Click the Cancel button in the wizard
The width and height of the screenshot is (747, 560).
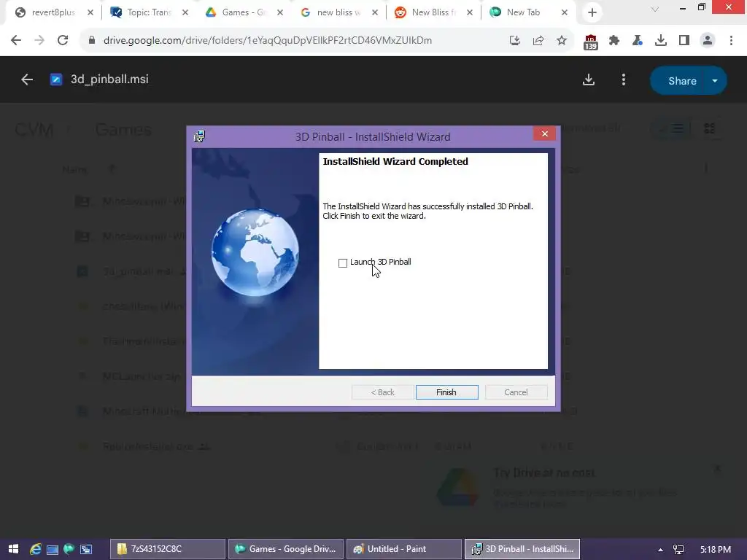pos(516,392)
